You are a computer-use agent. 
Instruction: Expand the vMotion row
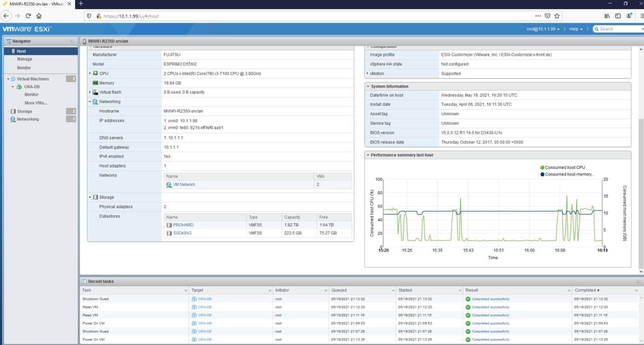coord(368,73)
